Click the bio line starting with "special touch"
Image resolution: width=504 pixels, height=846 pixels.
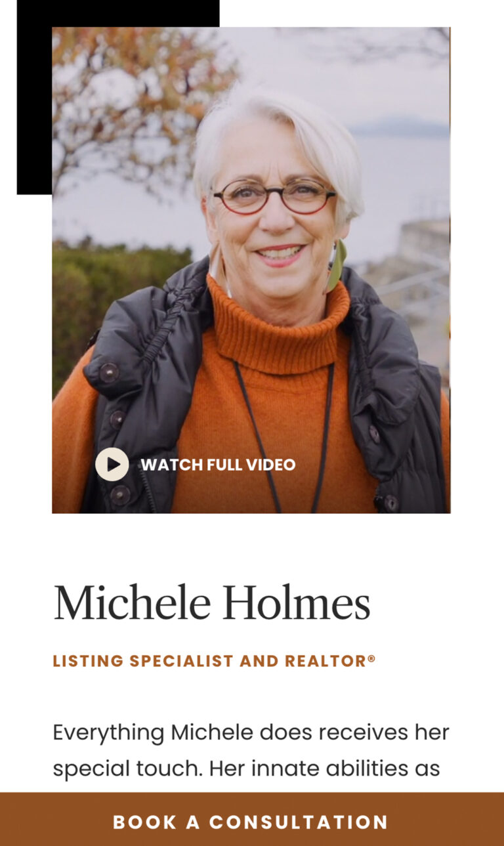[247, 768]
